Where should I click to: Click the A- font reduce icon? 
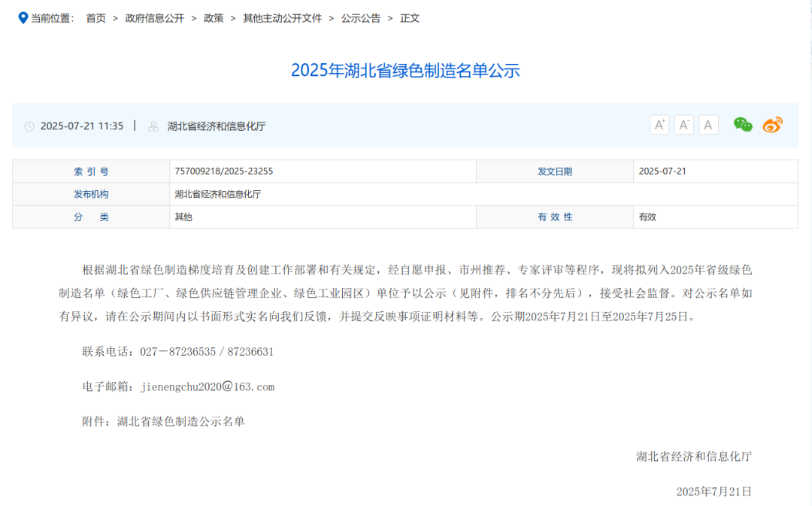(683, 125)
